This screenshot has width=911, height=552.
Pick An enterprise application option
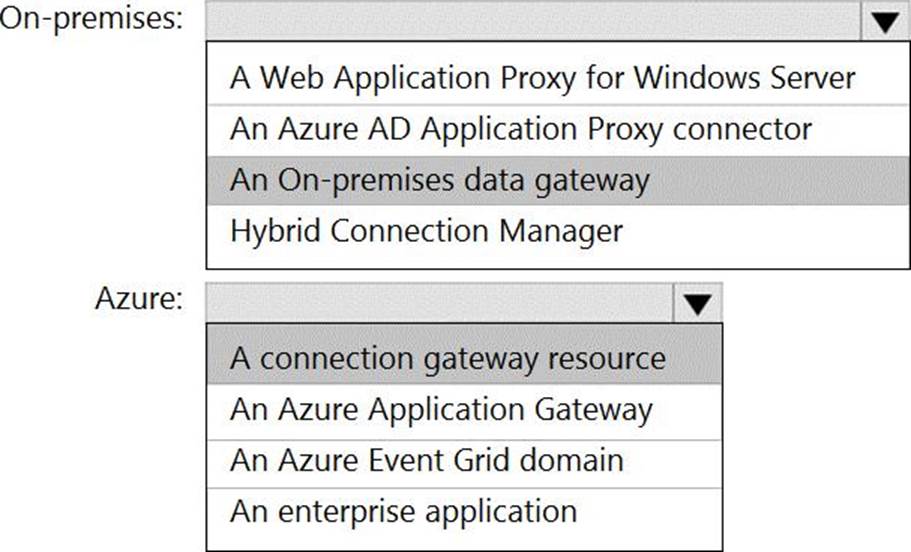click(403, 511)
